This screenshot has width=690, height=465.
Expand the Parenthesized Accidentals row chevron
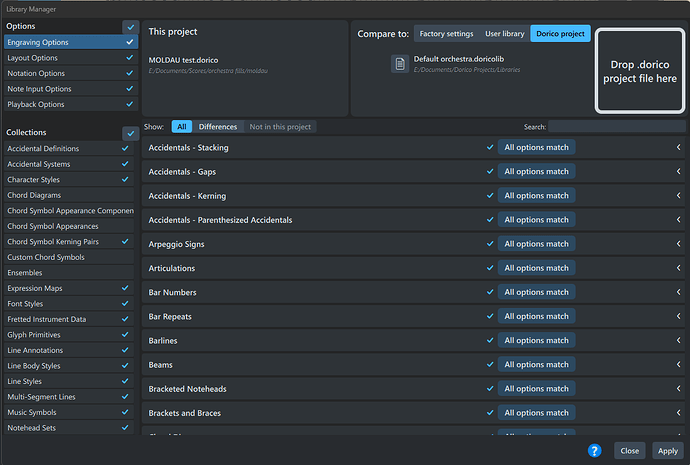pyautogui.click(x=678, y=220)
